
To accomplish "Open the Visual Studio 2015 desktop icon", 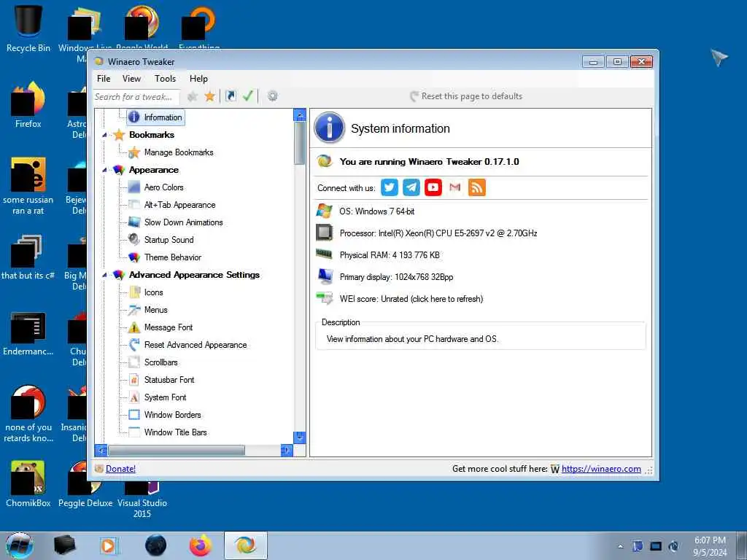I will pos(142,497).
